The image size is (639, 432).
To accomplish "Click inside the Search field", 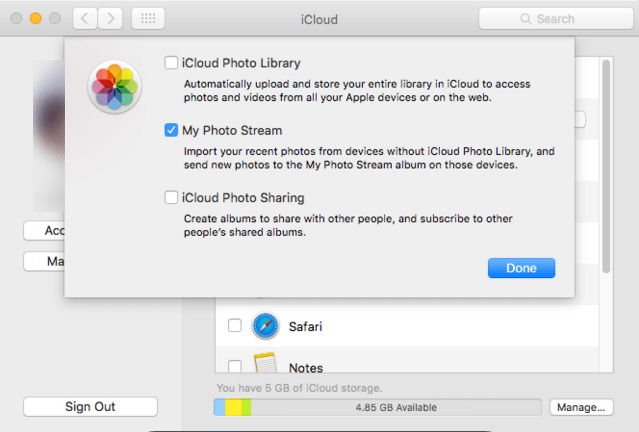I will (x=556, y=19).
